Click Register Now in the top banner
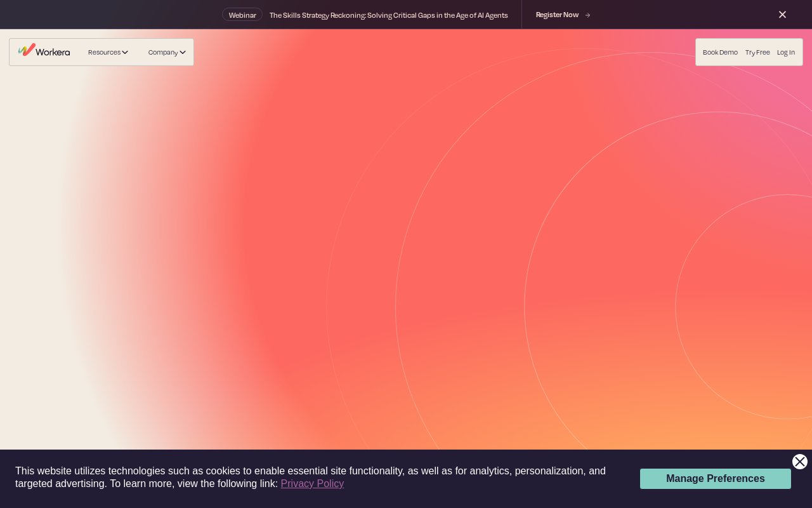Image resolution: width=812 pixels, height=508 pixels. [557, 15]
